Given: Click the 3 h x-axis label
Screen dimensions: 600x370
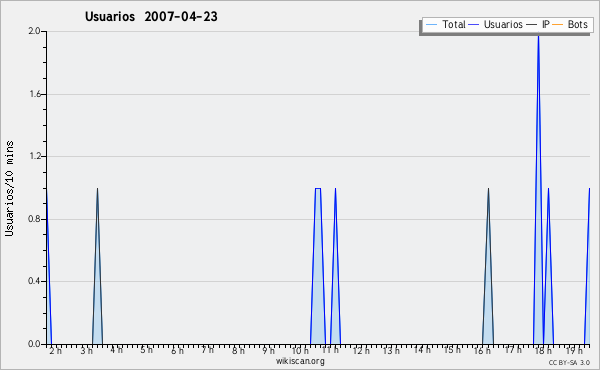Looking at the screenshot, I should pyautogui.click(x=86, y=350).
